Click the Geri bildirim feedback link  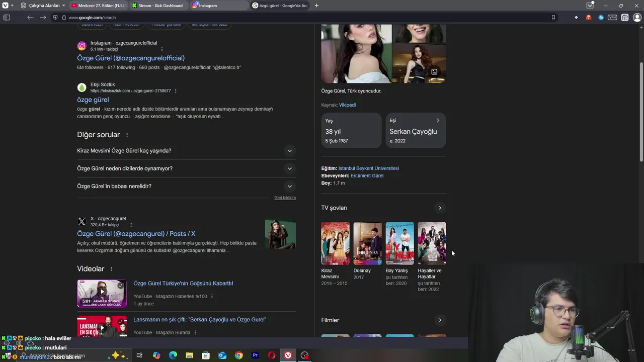285,198
